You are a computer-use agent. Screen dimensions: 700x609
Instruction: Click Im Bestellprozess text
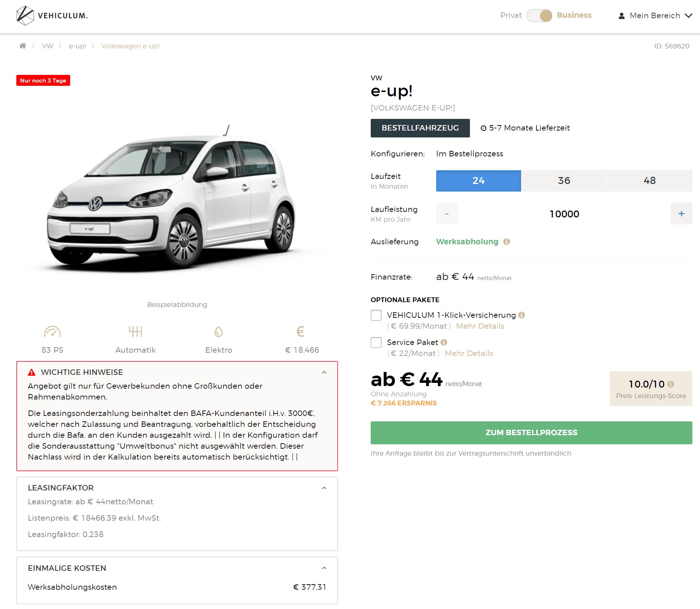coord(470,154)
